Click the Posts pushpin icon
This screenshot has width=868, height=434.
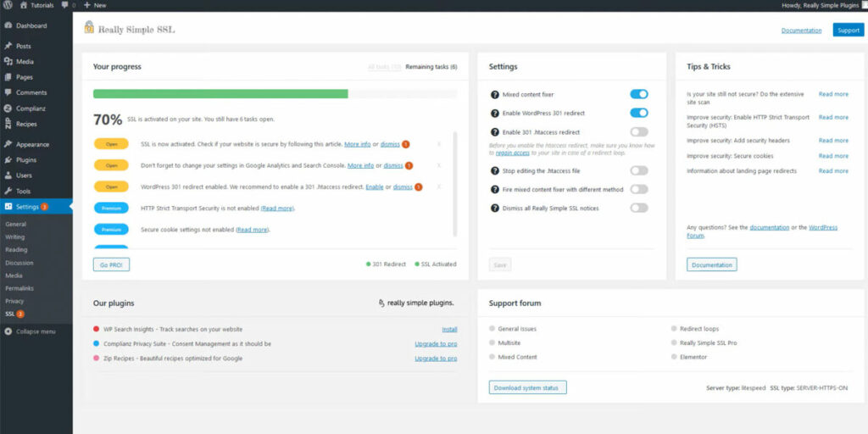[8, 46]
